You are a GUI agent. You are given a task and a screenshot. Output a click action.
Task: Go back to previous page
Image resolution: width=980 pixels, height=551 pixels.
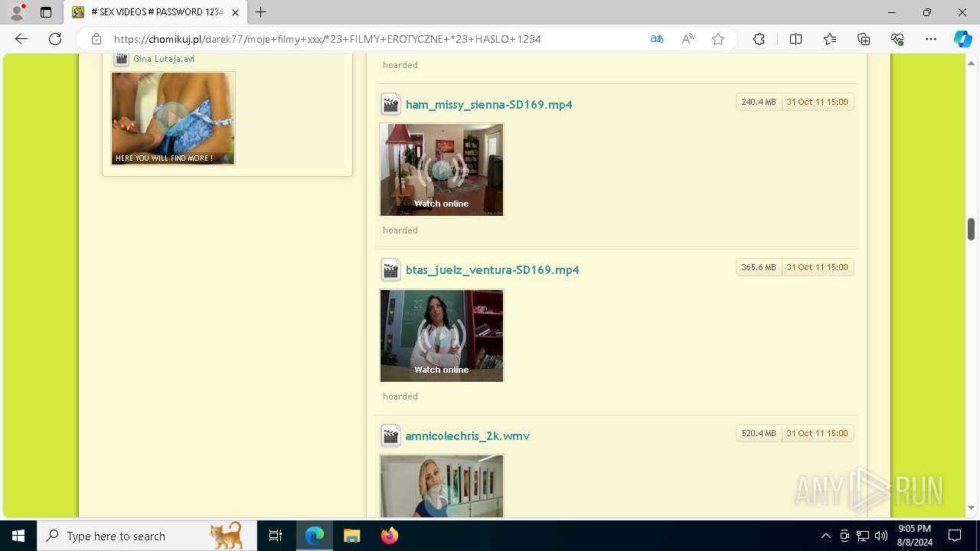tap(21, 39)
